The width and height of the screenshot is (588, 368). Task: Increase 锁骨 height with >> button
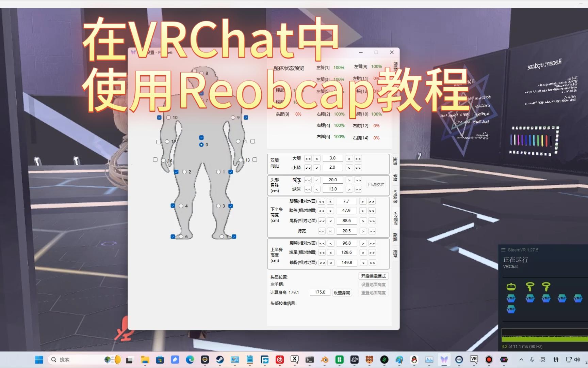click(372, 263)
